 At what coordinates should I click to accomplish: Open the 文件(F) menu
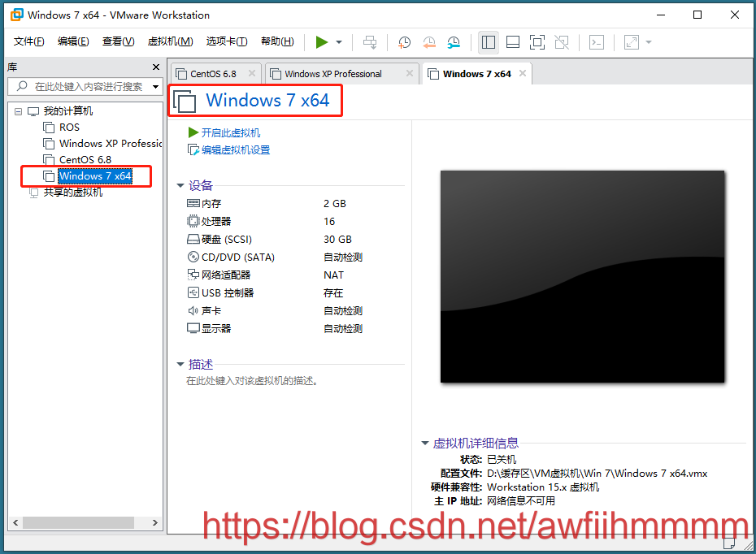[x=29, y=41]
